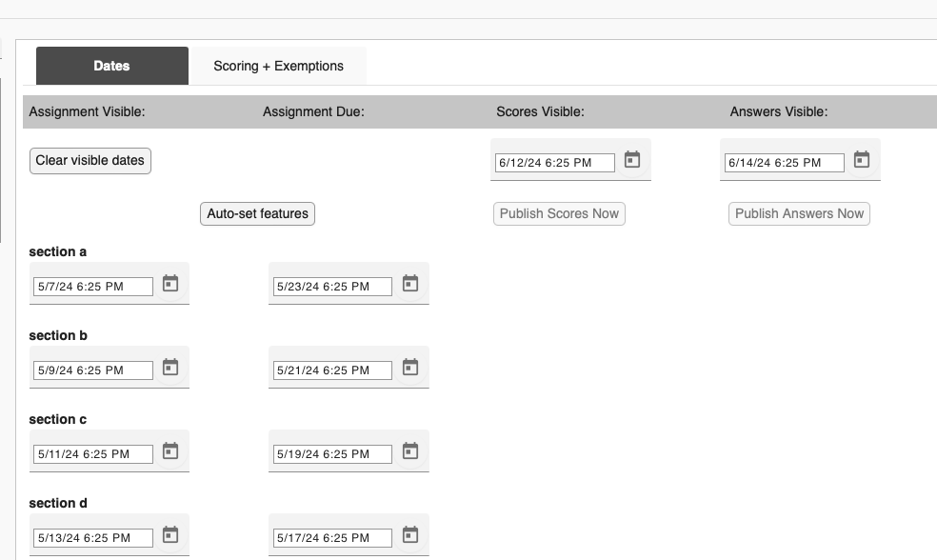Focus the Scores Visible 6/12/24 date field
Viewport: 937px width, 560px height.
(x=555, y=163)
